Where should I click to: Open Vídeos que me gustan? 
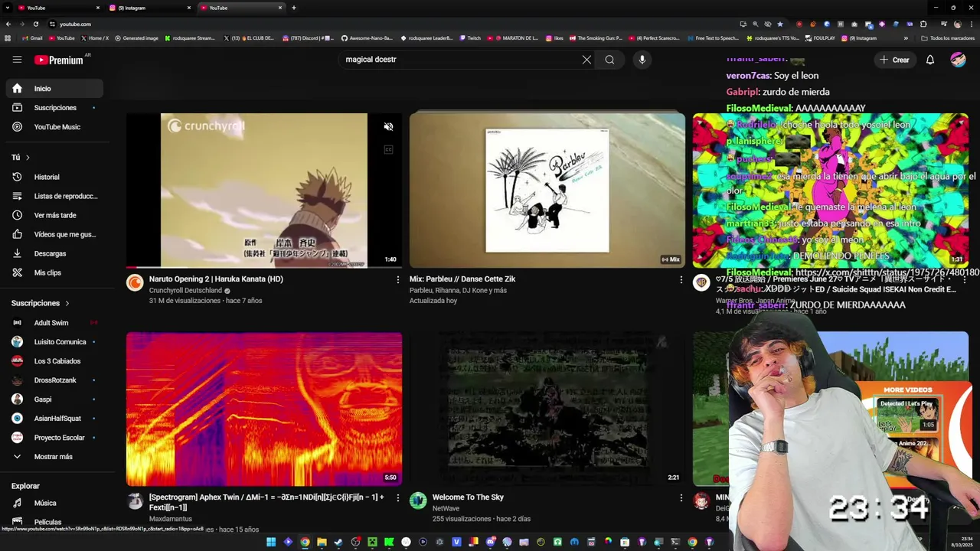pos(54,234)
